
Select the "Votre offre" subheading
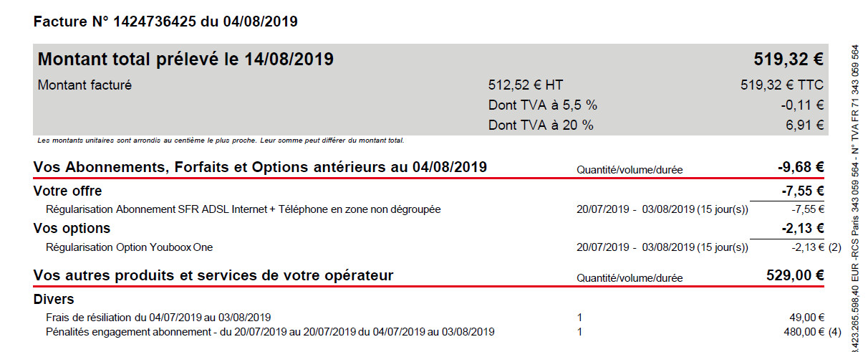[68, 191]
